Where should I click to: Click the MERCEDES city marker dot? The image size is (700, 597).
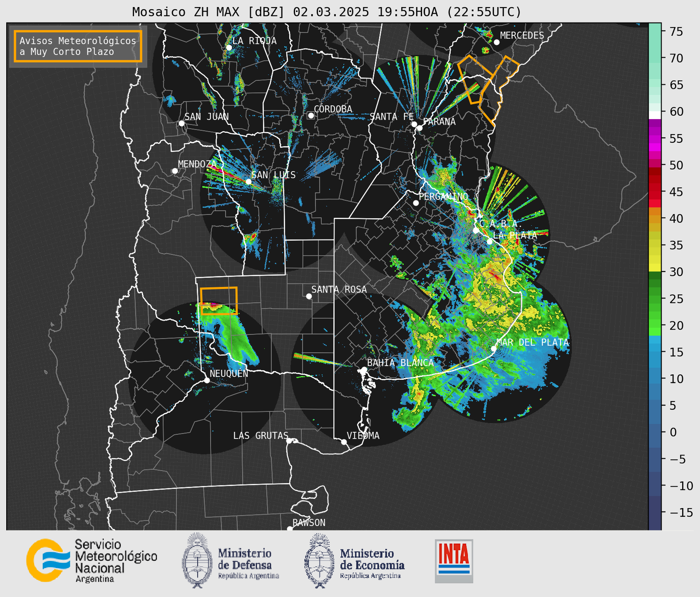click(496, 42)
